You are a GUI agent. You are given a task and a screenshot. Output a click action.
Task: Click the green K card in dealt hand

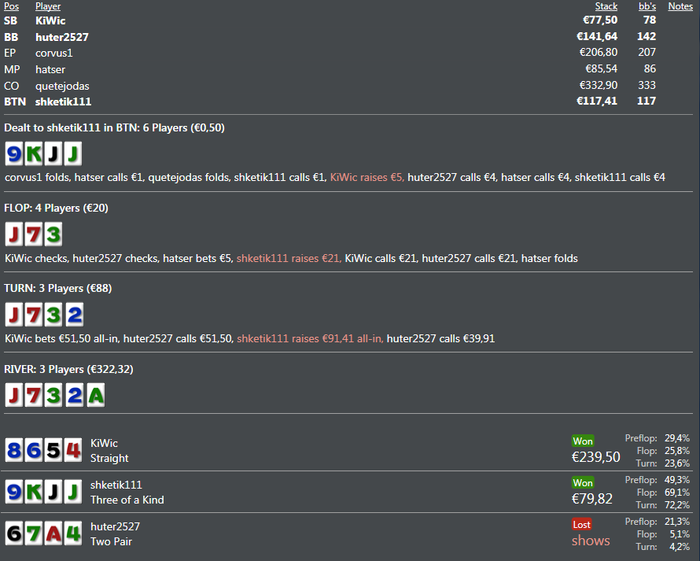(x=33, y=154)
